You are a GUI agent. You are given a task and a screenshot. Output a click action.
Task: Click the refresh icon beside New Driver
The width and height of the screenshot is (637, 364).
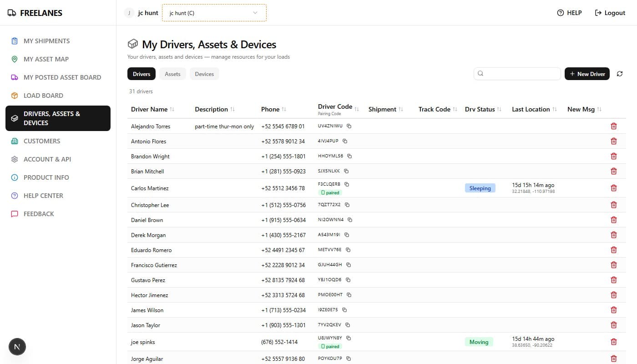point(620,74)
